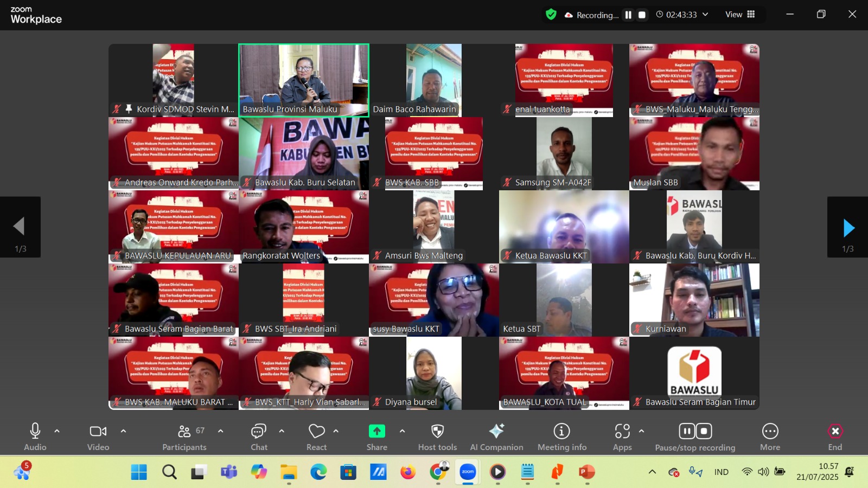Expand video options arrow beside camera
This screenshot has height=488, width=868.
[123, 431]
